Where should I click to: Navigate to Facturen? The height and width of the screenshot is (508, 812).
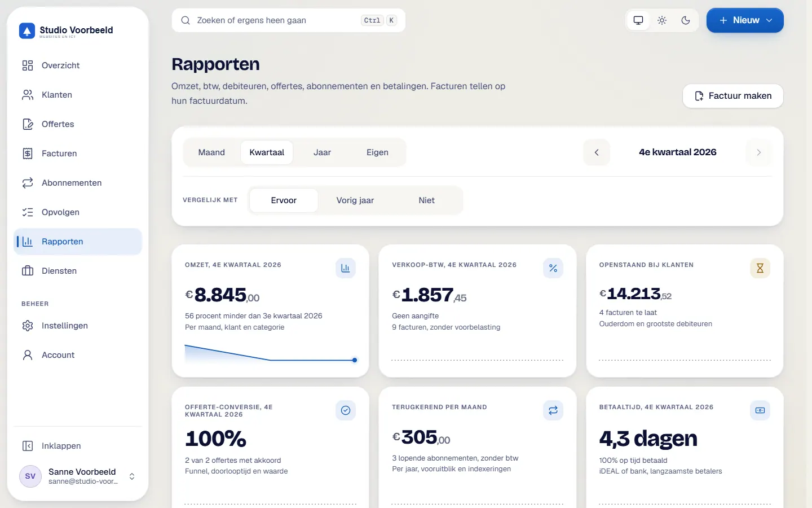pos(78,154)
